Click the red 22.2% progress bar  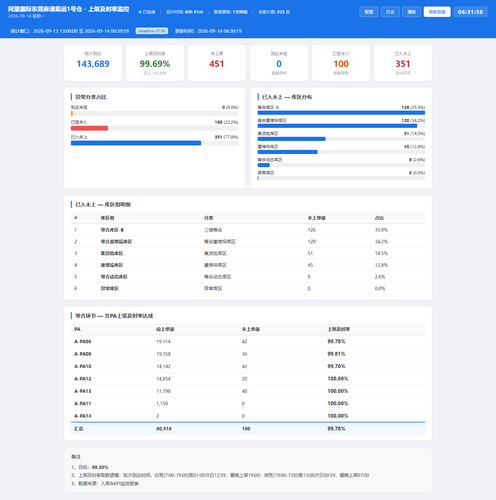pyautogui.click(x=89, y=128)
